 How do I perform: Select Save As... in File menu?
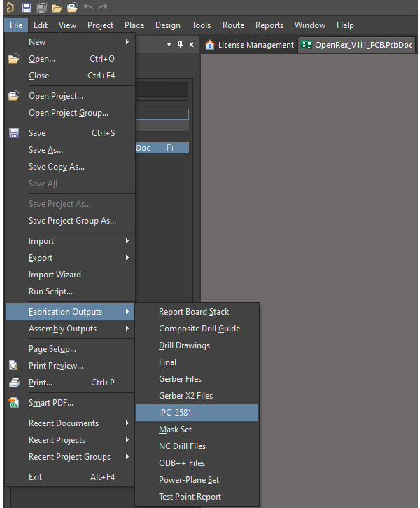[x=70, y=150]
